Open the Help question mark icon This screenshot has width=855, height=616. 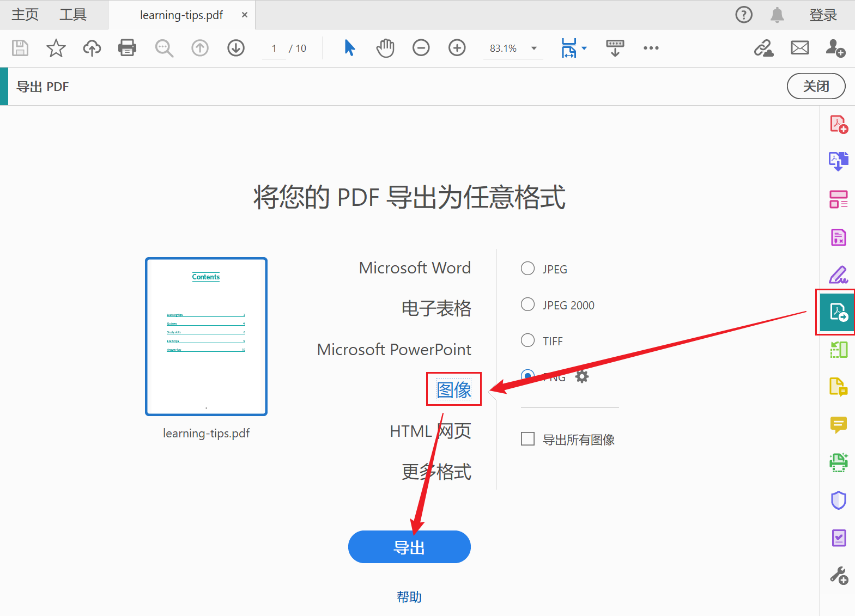coord(744,15)
